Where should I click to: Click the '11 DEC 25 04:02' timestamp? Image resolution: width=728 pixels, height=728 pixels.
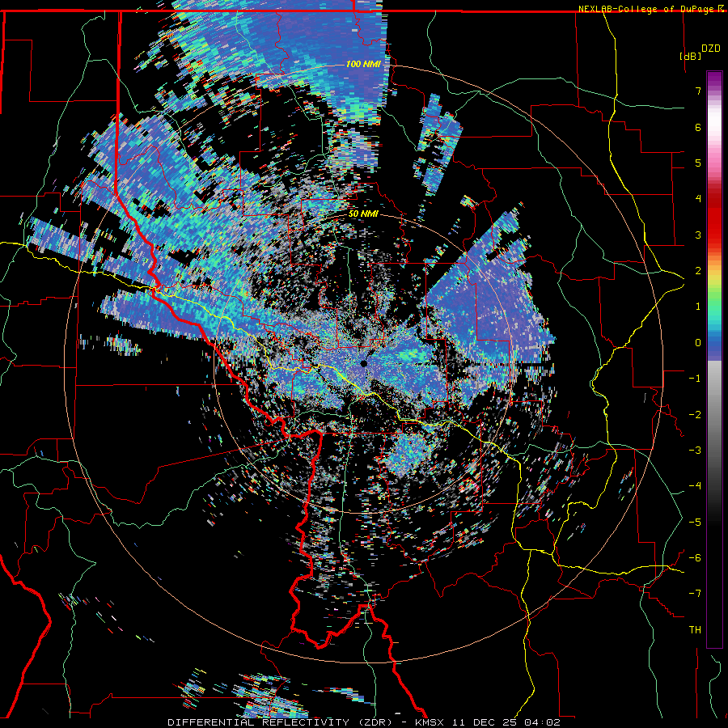pos(505,722)
